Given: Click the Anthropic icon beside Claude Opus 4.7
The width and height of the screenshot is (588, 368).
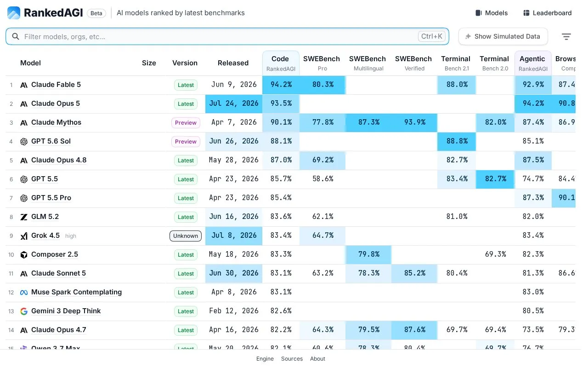Looking at the screenshot, I should (x=24, y=330).
